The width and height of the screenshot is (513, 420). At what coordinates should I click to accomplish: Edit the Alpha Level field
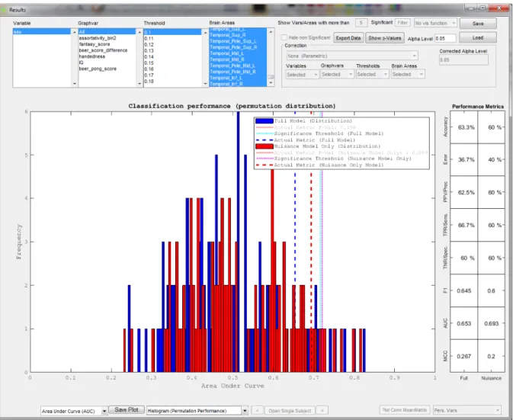coord(445,38)
